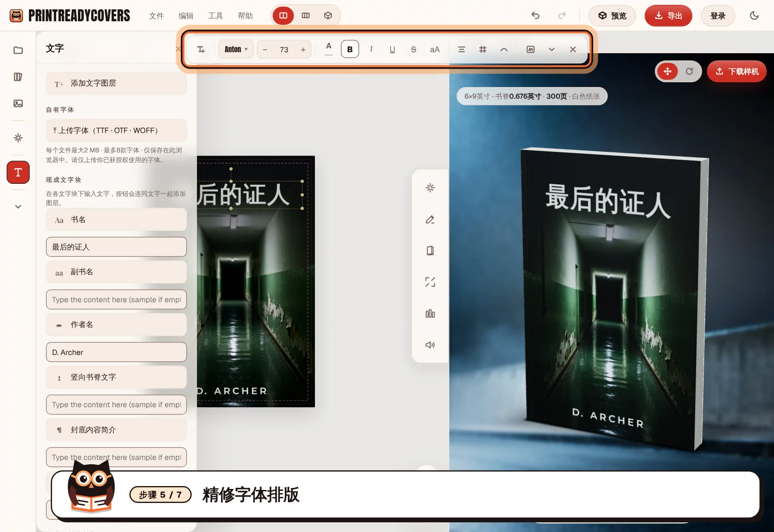The image size is (774, 532).
Task: Undo the last action
Action: click(x=536, y=15)
